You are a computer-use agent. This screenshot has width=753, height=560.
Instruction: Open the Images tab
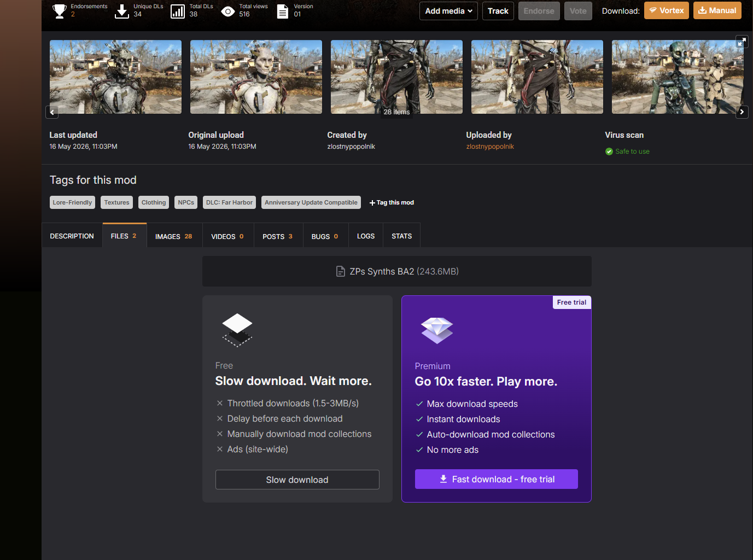174,236
